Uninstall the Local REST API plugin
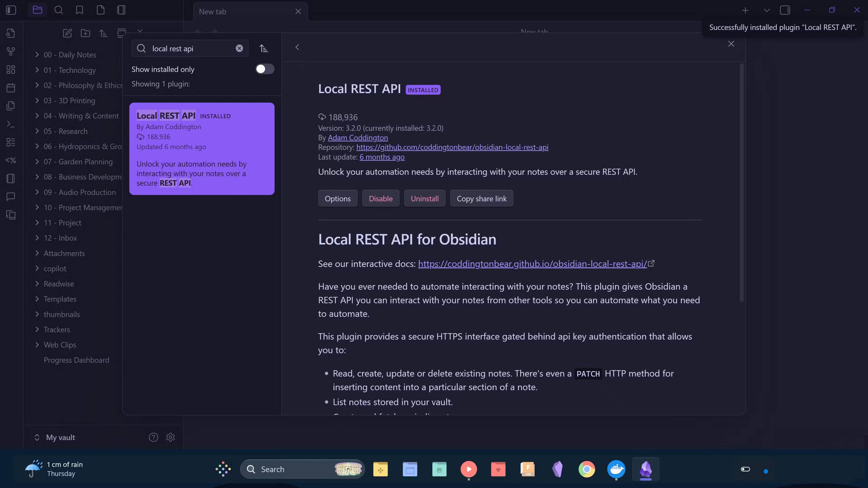This screenshot has height=488, width=868. click(425, 198)
